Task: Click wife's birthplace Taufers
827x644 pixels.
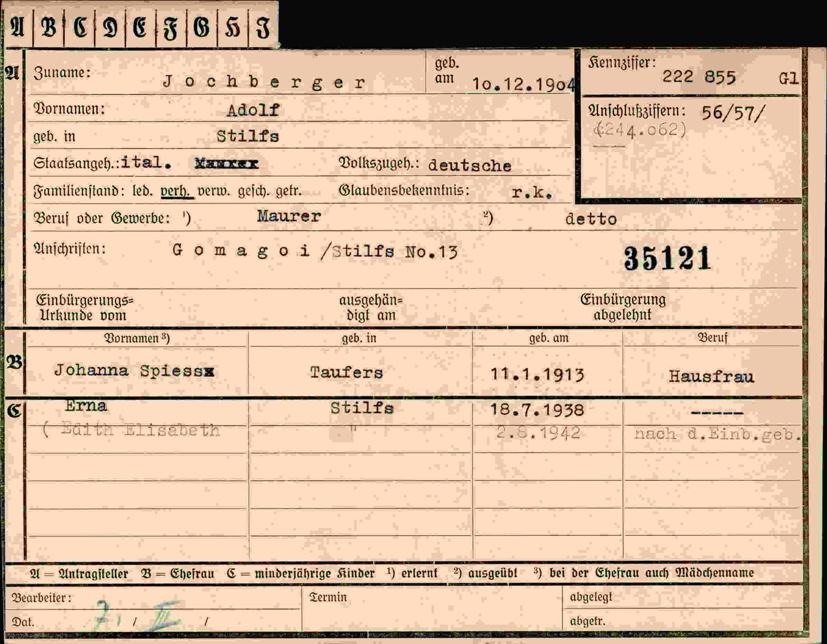Action: [x=346, y=373]
